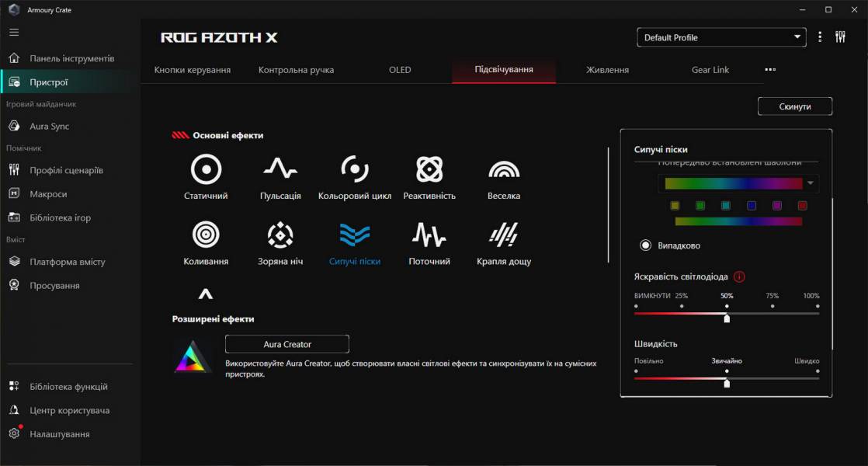The width and height of the screenshot is (868, 466).
Task: Choose the Кольоровий цикл effect
Action: [354, 171]
